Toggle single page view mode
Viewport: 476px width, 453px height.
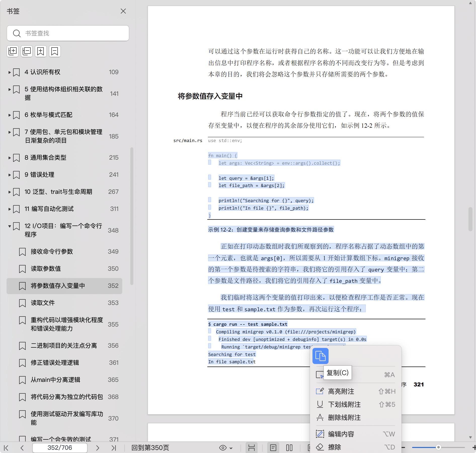point(273,448)
